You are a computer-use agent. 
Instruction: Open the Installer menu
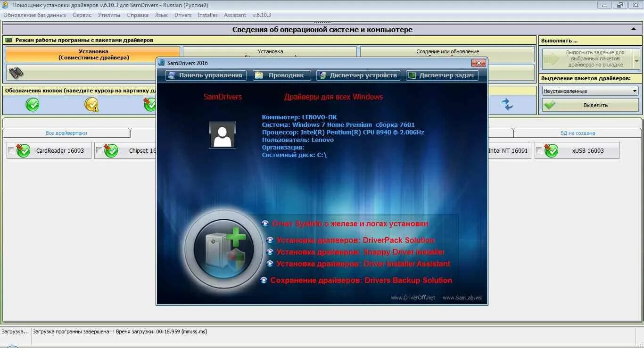tap(207, 15)
